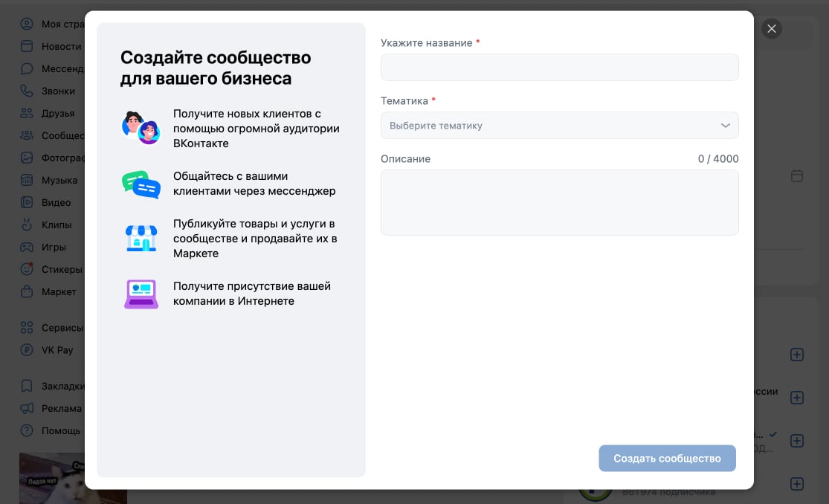Click inside the Описание text area
The image size is (829, 504).
(x=559, y=202)
